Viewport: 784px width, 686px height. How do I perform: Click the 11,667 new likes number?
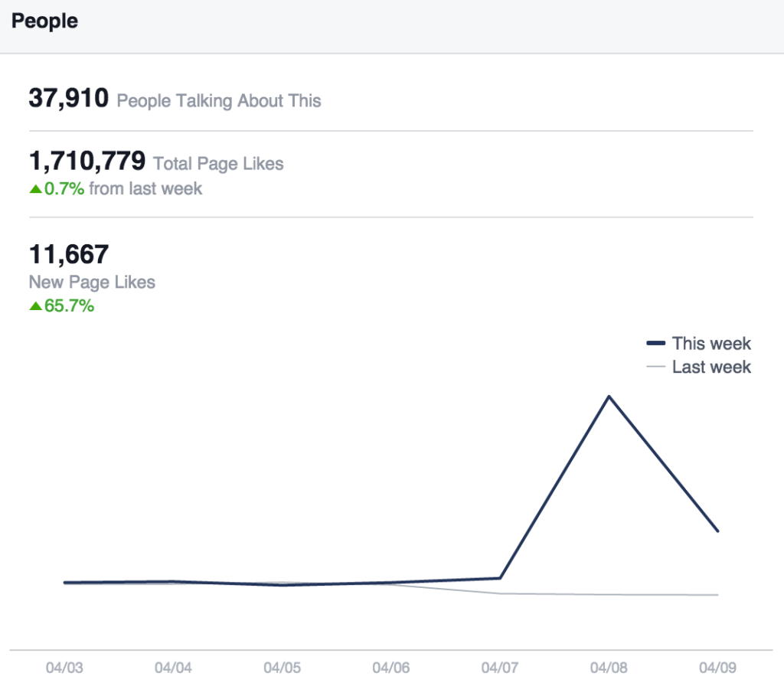tap(69, 254)
